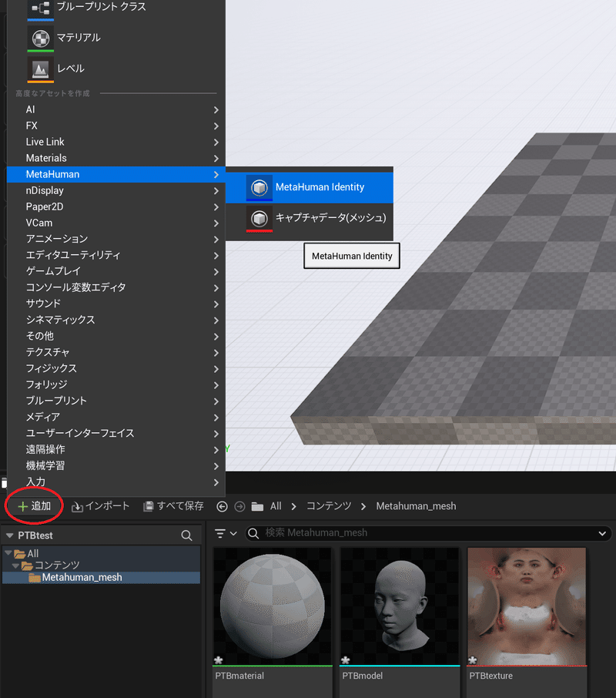616x698 pixels.
Task: Open the 入力 submenu
Action: (x=116, y=482)
